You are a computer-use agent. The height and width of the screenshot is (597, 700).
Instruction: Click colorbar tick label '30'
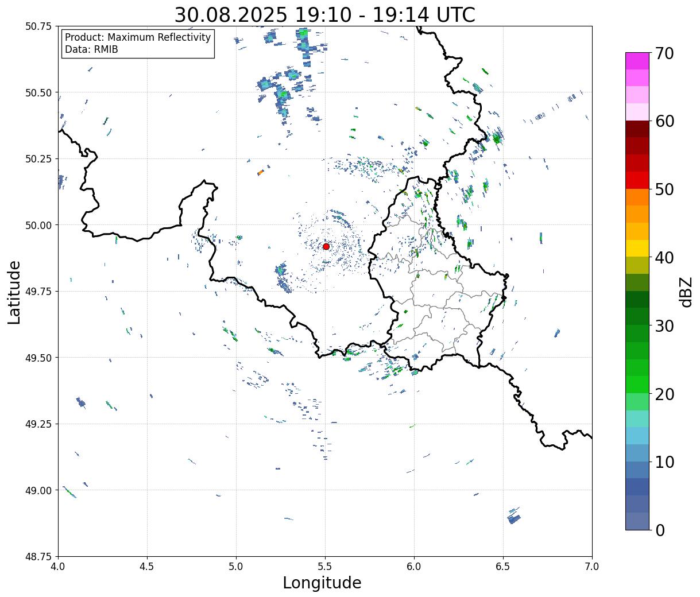pos(664,326)
